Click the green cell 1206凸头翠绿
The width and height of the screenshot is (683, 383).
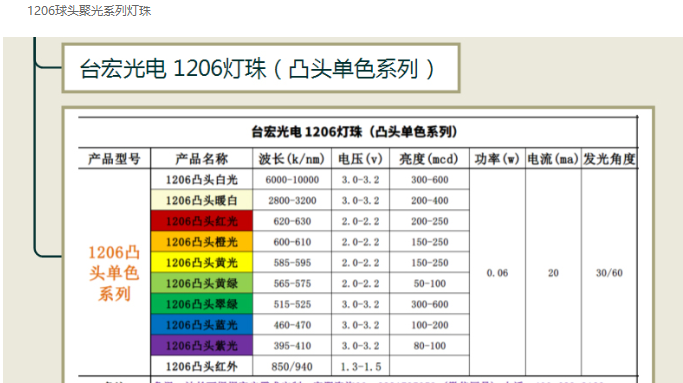202,304
